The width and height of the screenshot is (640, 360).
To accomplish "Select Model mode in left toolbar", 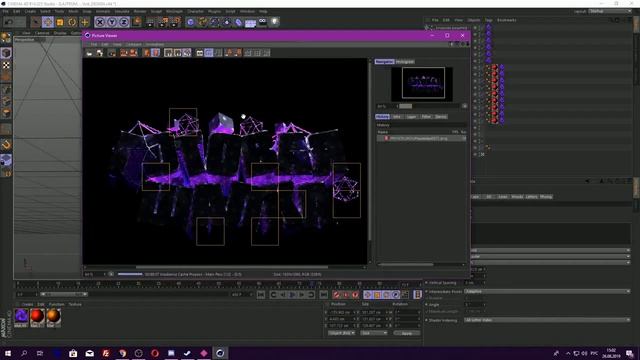I will pos(6,53).
